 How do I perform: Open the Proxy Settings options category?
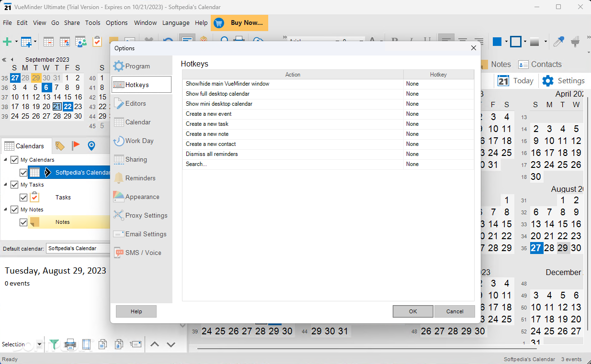click(x=141, y=215)
